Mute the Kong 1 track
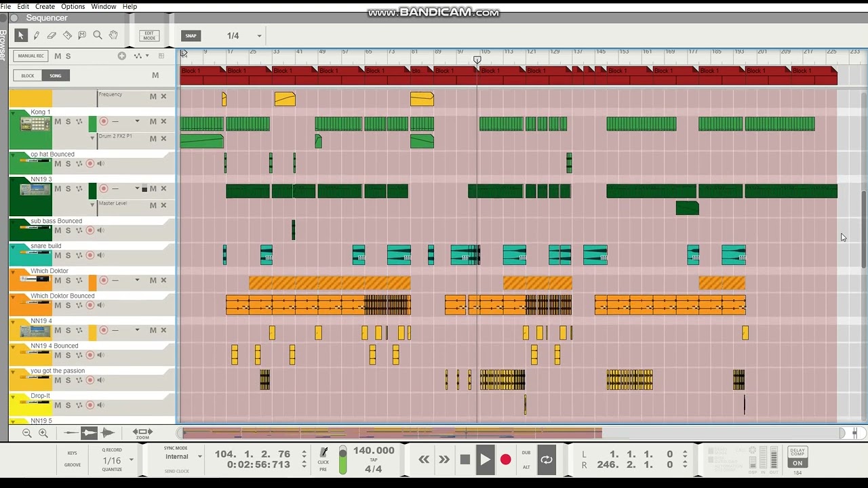Screen dimensions: 868x488 [x=58, y=121]
